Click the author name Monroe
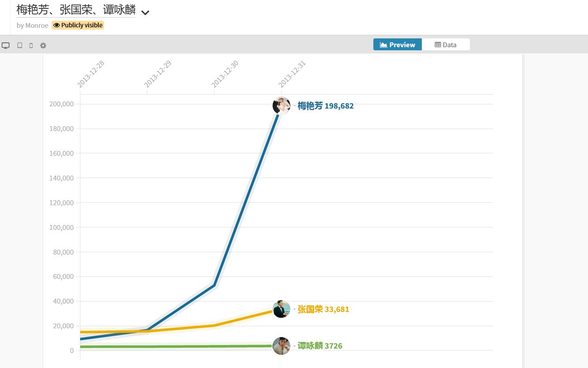588x368 pixels. point(37,26)
